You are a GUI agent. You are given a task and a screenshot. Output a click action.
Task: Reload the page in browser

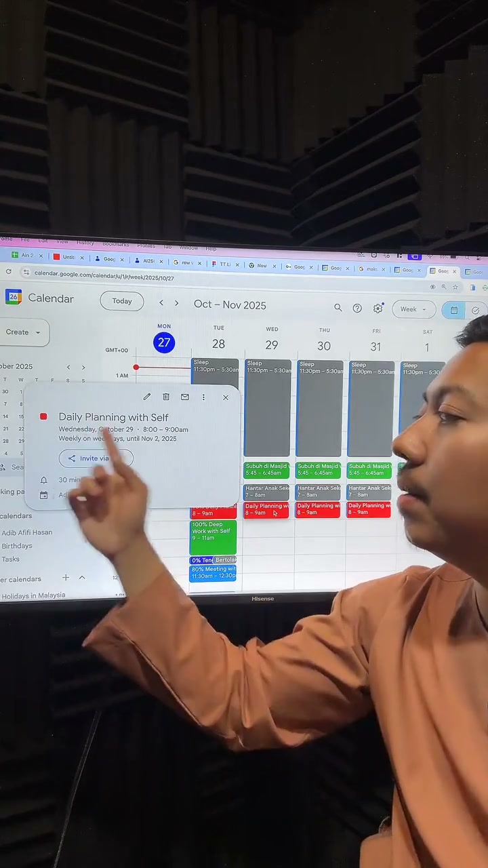click(x=8, y=272)
